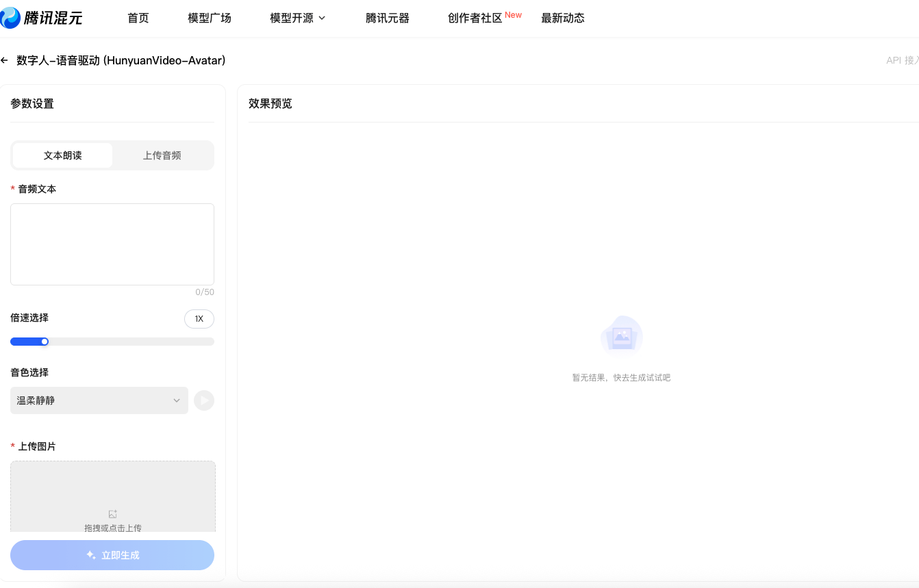This screenshot has width=919, height=588.
Task: Switch to the 上传音频 tab
Action: [162, 155]
